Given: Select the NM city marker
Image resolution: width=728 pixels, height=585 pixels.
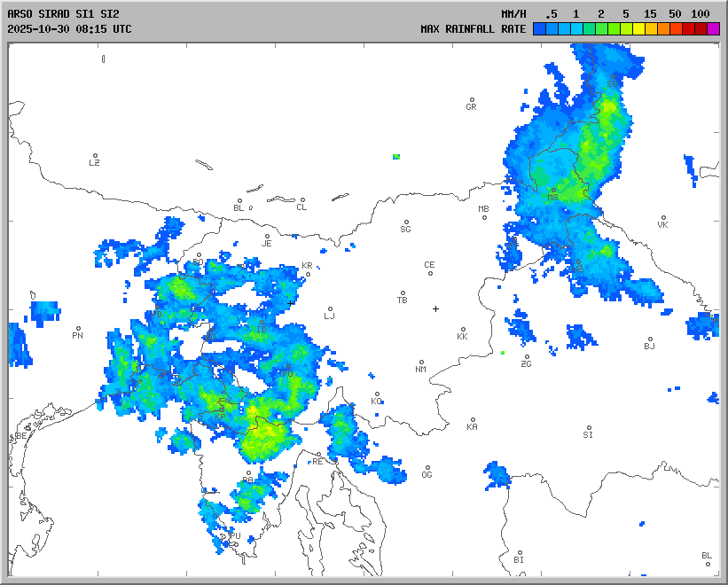Looking at the screenshot, I should click(x=421, y=363).
